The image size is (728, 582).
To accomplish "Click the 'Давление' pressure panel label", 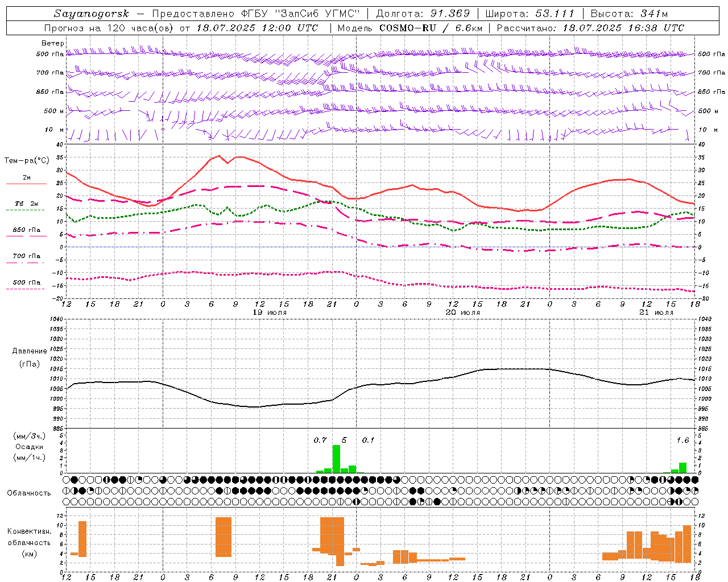I will click(x=30, y=351).
